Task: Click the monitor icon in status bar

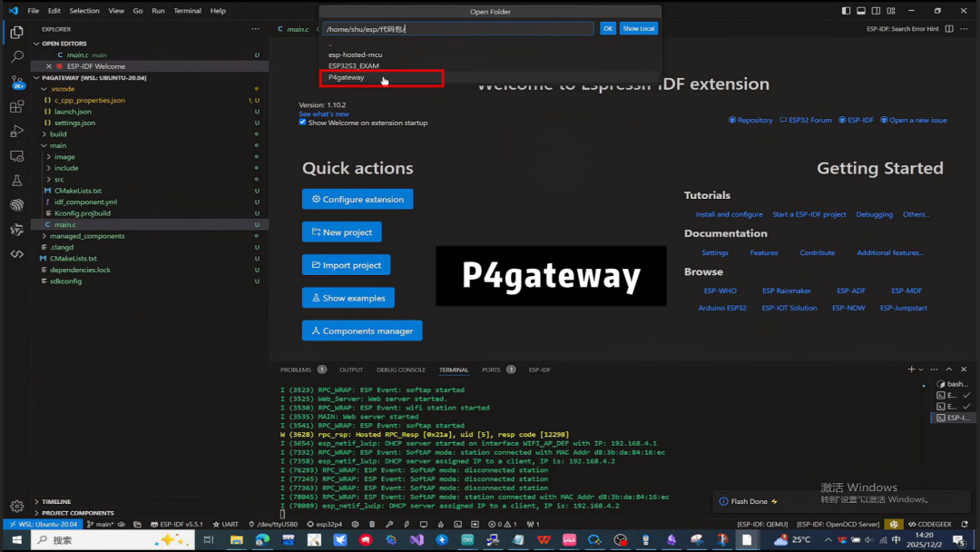Action: tap(423, 525)
